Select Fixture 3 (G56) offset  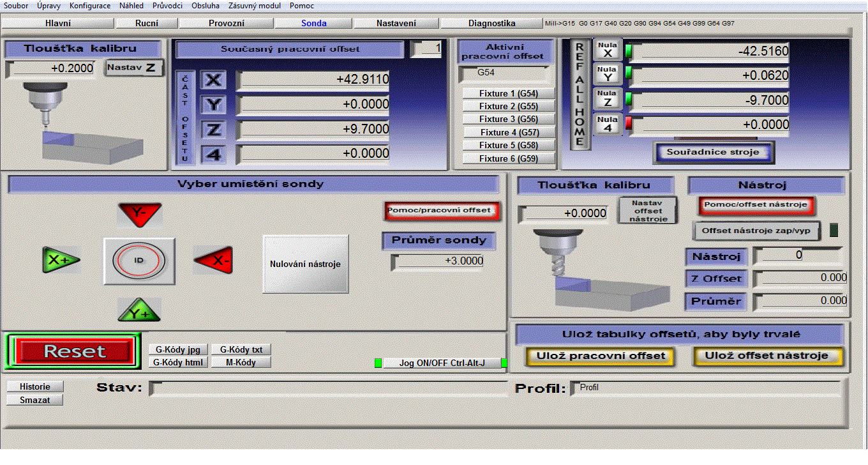(x=509, y=119)
